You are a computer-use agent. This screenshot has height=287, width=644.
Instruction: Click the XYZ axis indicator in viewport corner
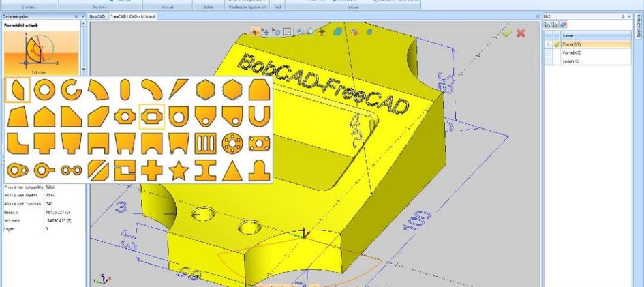pos(102,280)
